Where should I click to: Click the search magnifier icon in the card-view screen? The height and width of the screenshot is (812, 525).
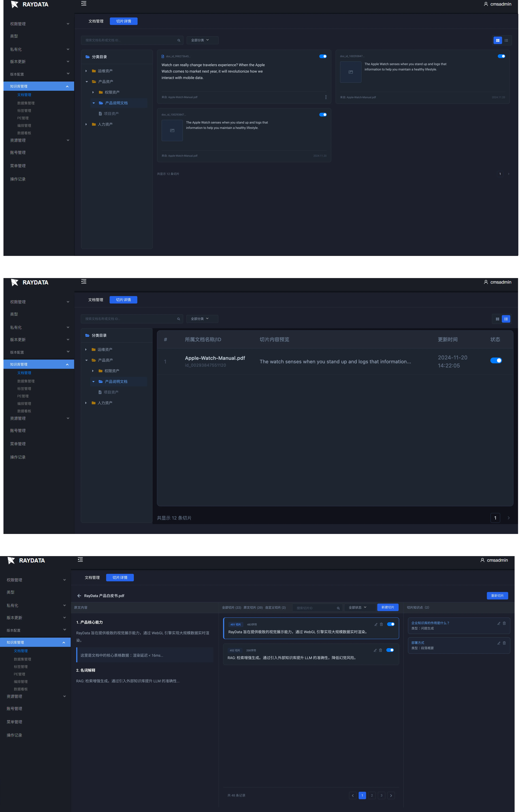click(179, 40)
